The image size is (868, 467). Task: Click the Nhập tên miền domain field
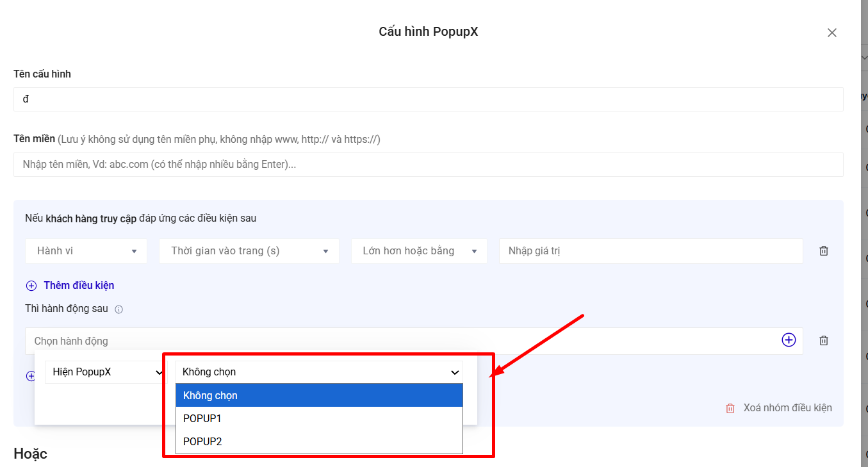click(428, 165)
